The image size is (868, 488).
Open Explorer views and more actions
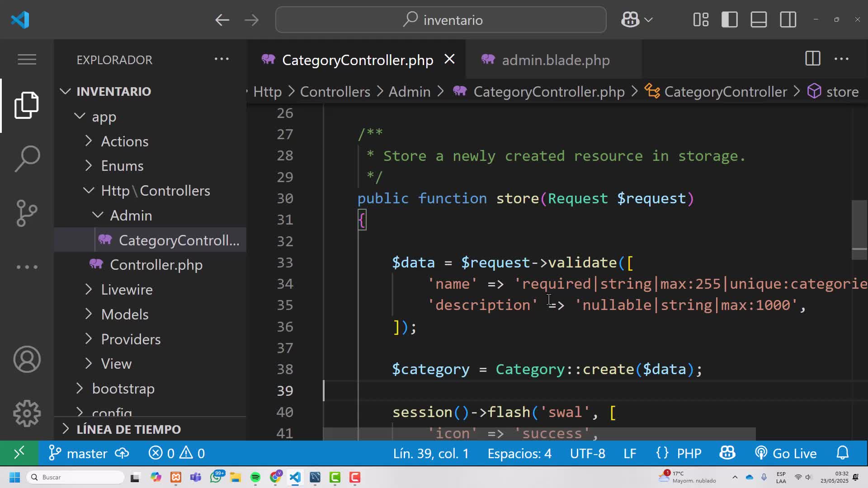[222, 59]
